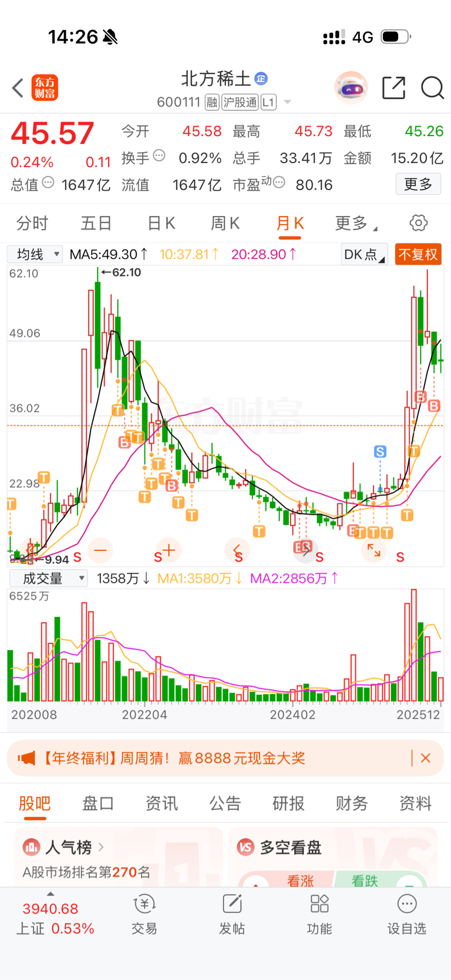Tap the blue S signal marker
The width and height of the screenshot is (451, 980).
(x=380, y=451)
